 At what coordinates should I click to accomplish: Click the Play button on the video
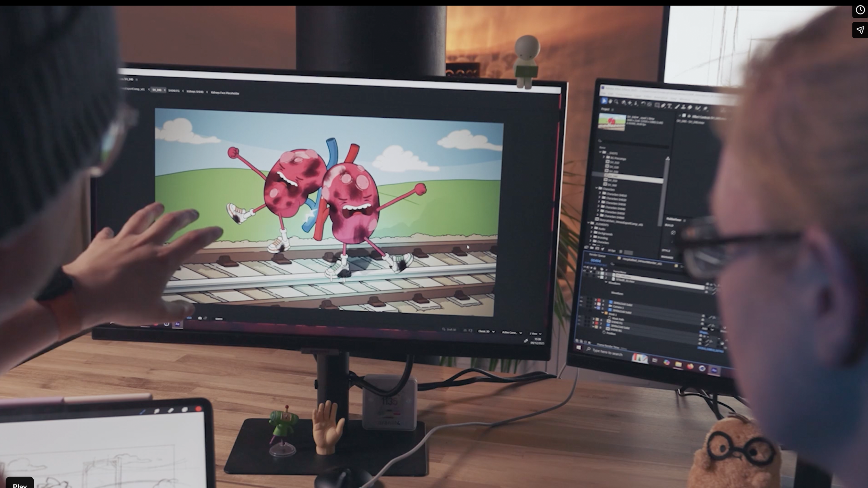pos(19,483)
